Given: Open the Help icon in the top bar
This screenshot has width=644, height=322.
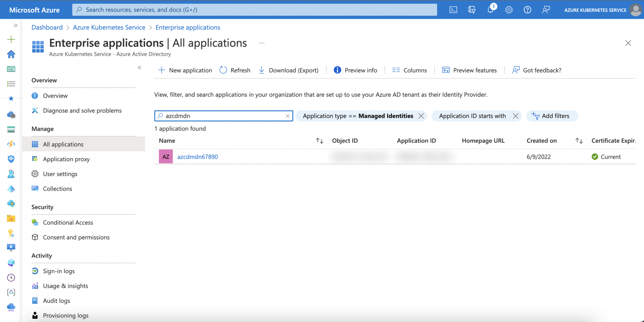Looking at the screenshot, I should 527,9.
